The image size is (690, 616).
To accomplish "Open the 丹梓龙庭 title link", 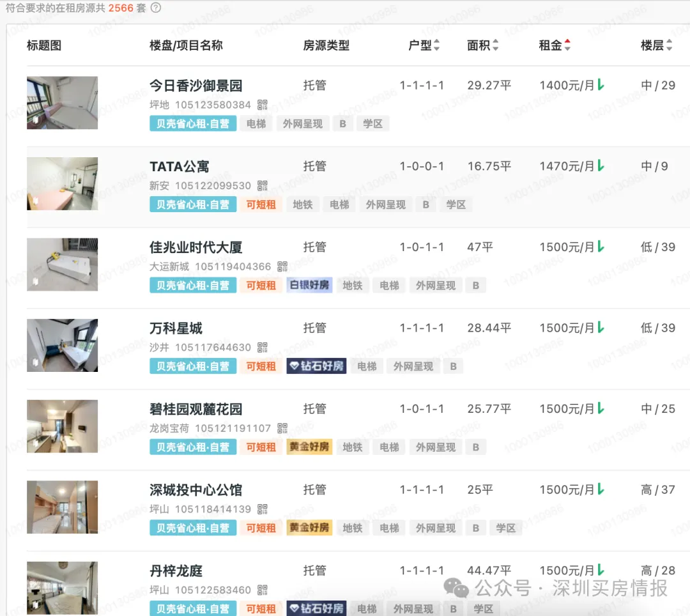I will [x=176, y=571].
